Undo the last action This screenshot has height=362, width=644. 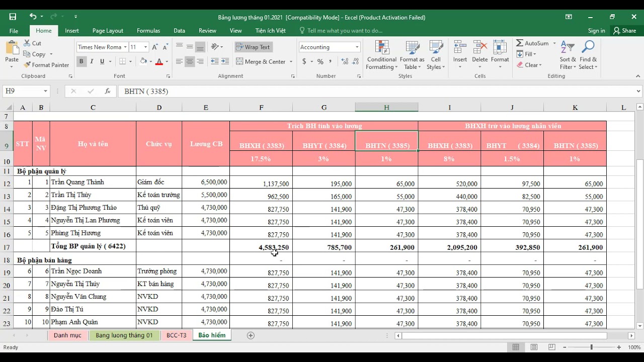(x=33, y=17)
